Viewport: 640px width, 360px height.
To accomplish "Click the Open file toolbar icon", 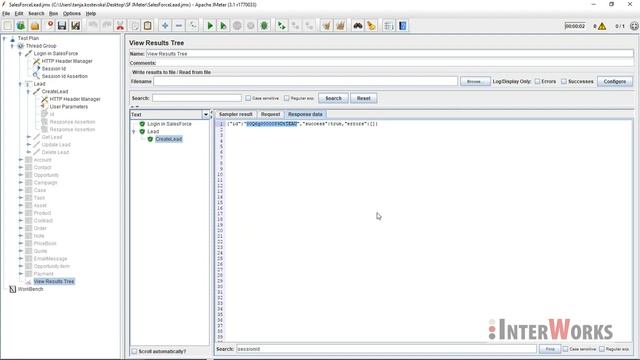I will [35, 26].
